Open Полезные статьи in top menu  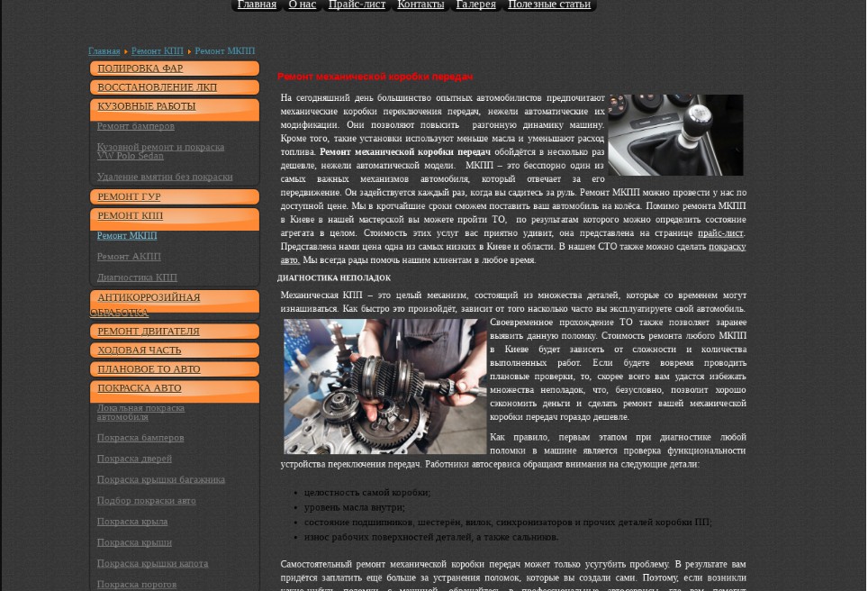549,5
